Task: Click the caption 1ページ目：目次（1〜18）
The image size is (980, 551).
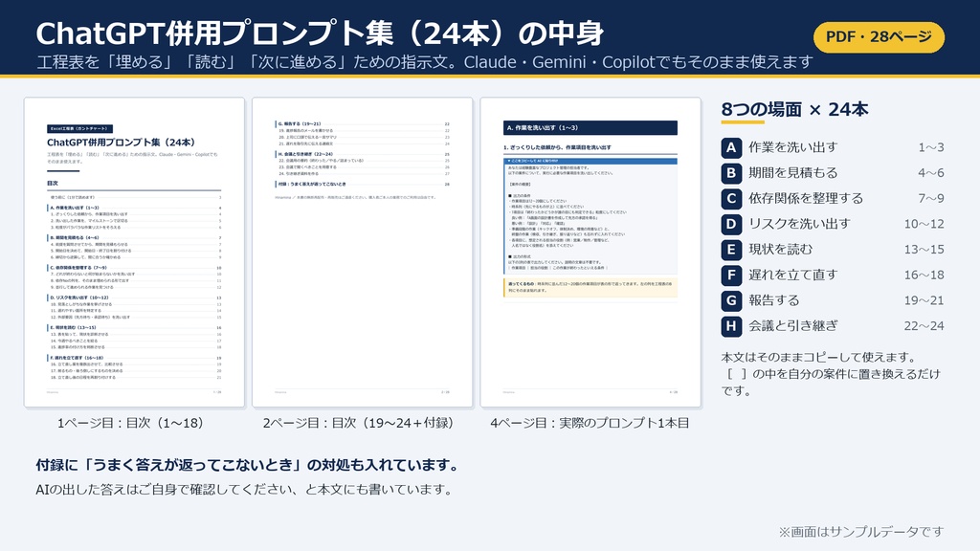Action: click(131, 423)
